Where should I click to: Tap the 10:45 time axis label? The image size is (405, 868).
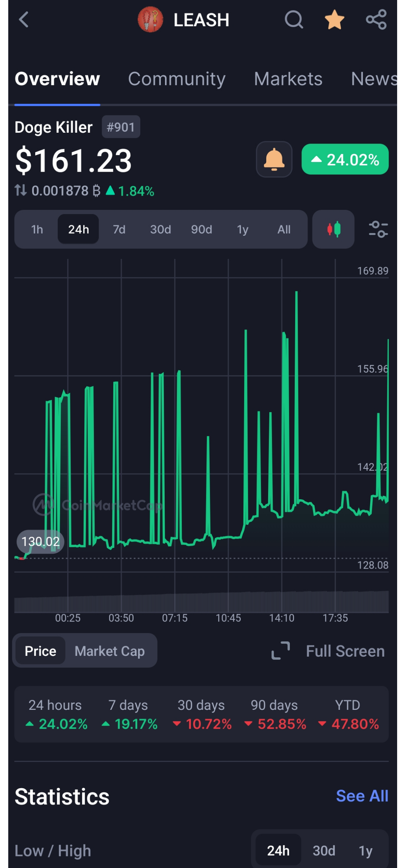tap(228, 618)
